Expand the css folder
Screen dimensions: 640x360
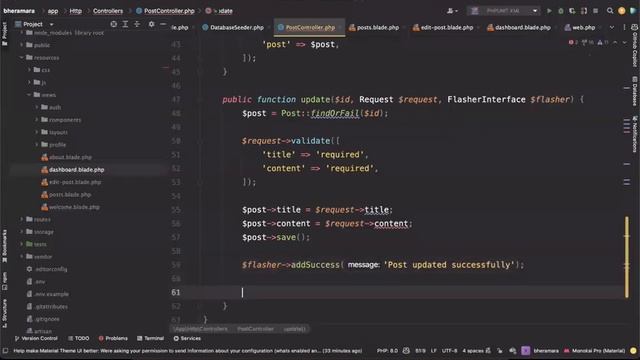pyautogui.click(x=29, y=70)
